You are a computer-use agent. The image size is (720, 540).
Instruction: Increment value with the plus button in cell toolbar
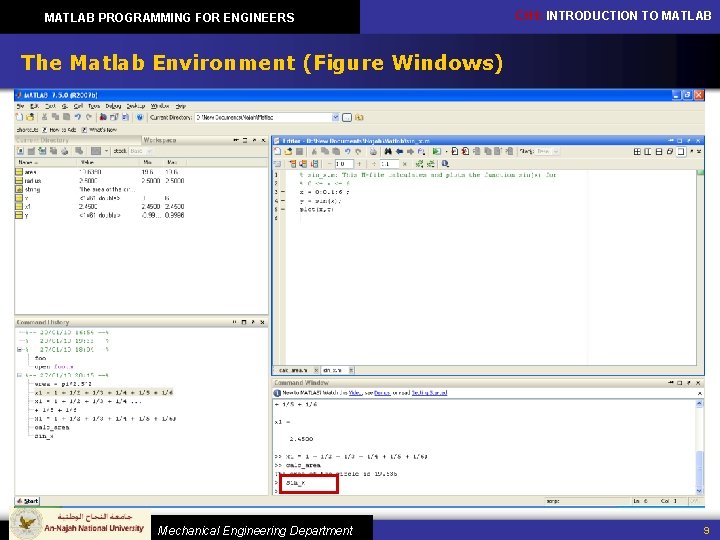[x=359, y=164]
